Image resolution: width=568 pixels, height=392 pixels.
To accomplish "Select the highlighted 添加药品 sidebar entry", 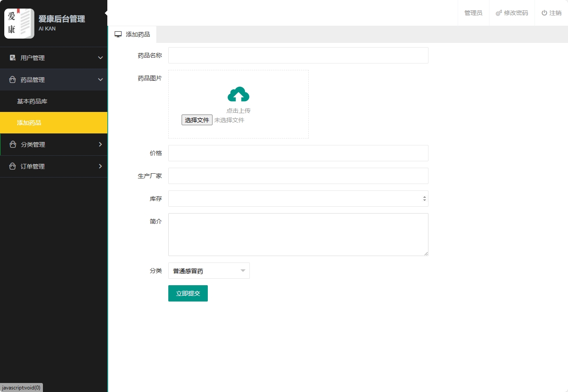I will pos(29,123).
